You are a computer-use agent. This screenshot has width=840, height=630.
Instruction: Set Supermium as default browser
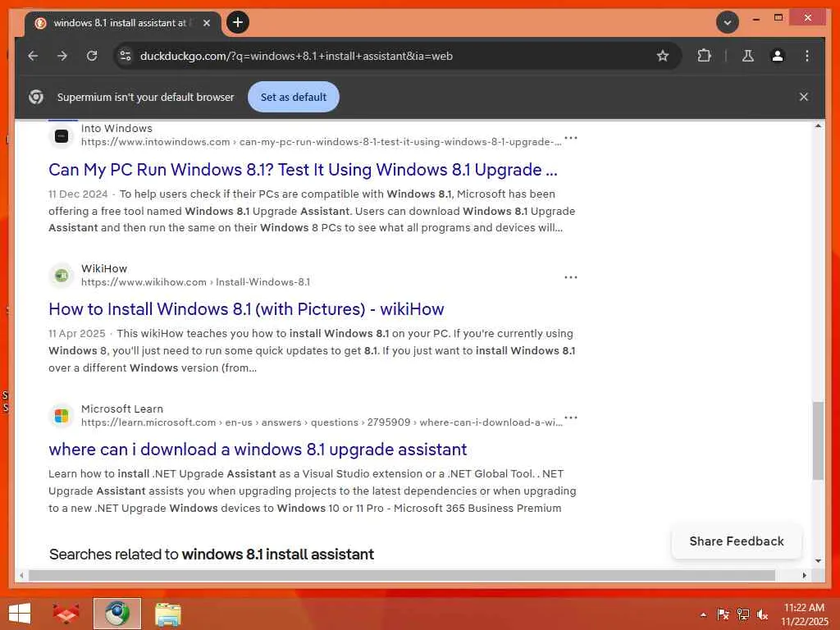pyautogui.click(x=293, y=97)
